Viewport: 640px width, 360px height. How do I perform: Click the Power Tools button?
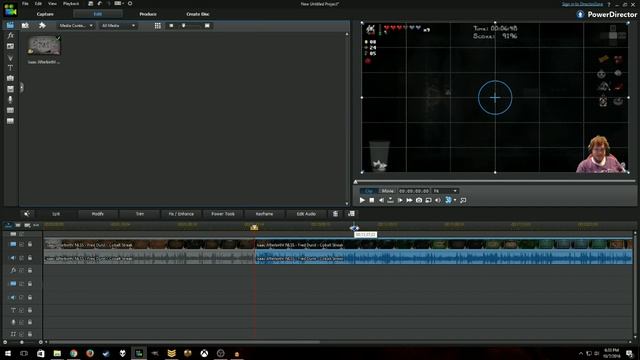click(x=223, y=213)
